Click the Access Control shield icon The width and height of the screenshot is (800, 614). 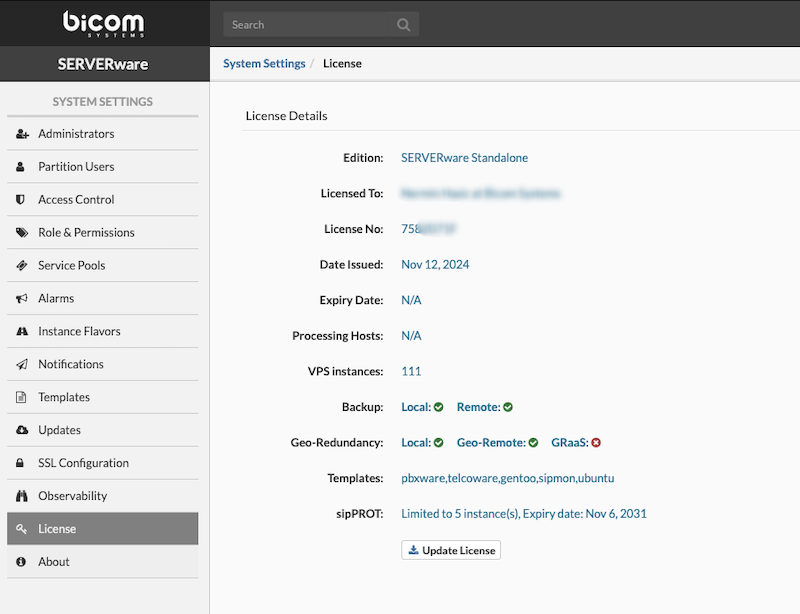[21, 200]
